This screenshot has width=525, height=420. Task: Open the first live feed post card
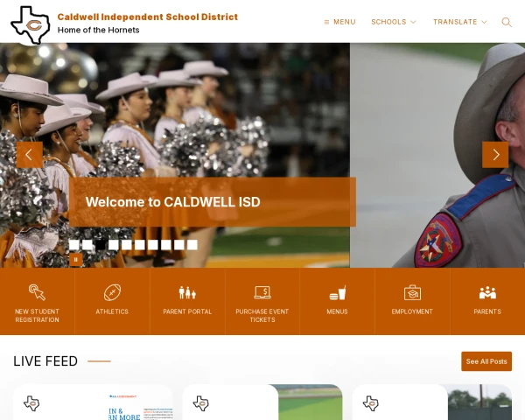tap(93, 402)
